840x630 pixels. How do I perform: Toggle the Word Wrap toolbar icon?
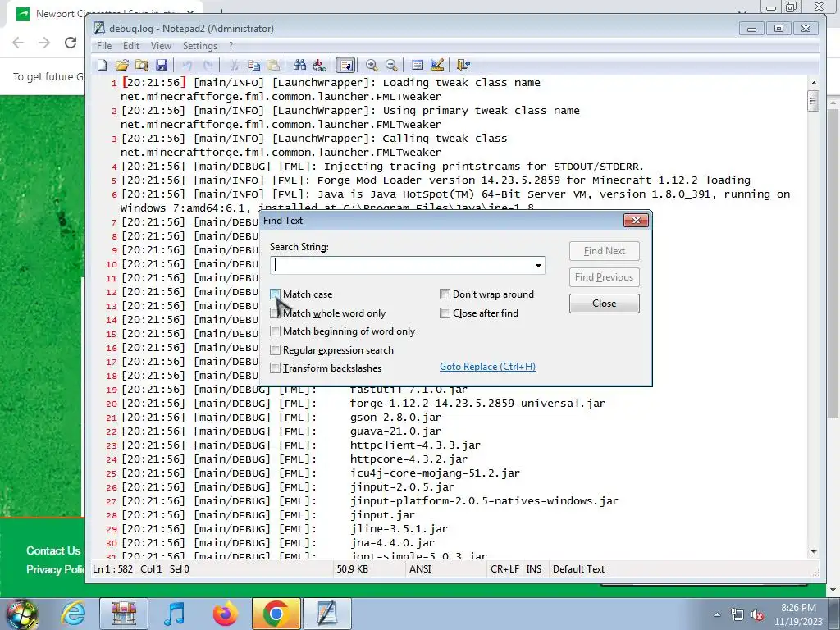[345, 65]
